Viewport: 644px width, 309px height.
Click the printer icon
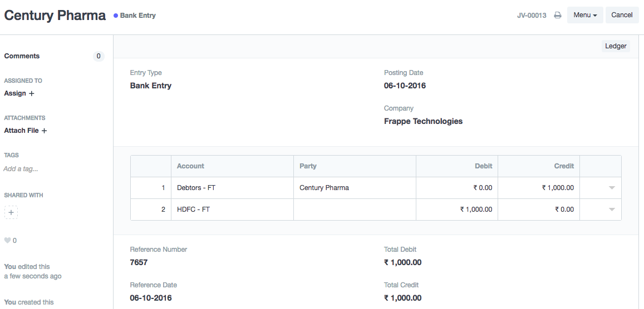pyautogui.click(x=557, y=16)
